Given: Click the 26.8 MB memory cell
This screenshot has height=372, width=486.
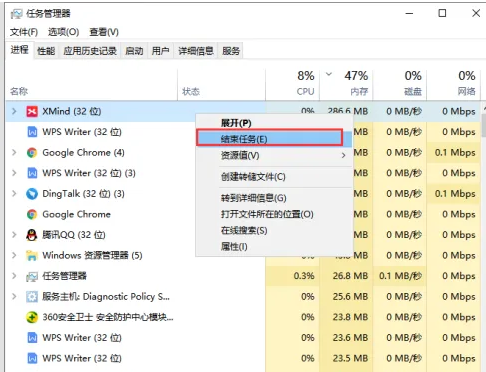Looking at the screenshot, I should click(x=346, y=276).
